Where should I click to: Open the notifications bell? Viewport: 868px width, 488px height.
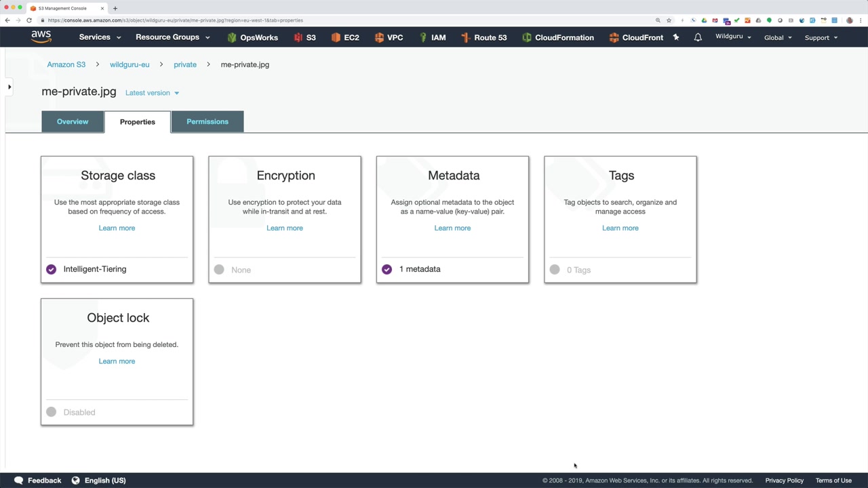(x=698, y=37)
